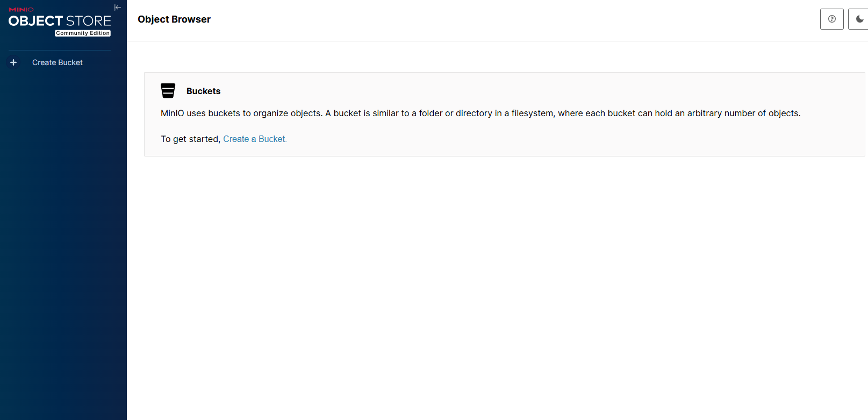
Task: Expand the Buckets section heading
Action: tap(203, 91)
